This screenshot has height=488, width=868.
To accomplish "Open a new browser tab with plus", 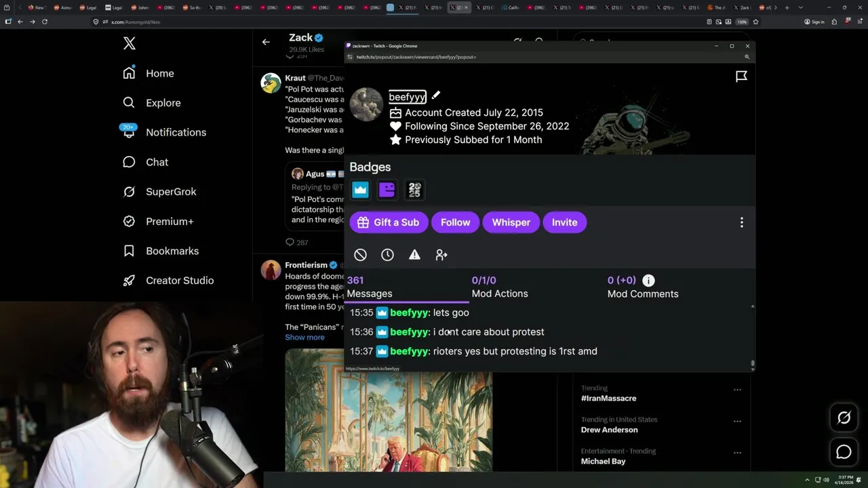I will [787, 7].
